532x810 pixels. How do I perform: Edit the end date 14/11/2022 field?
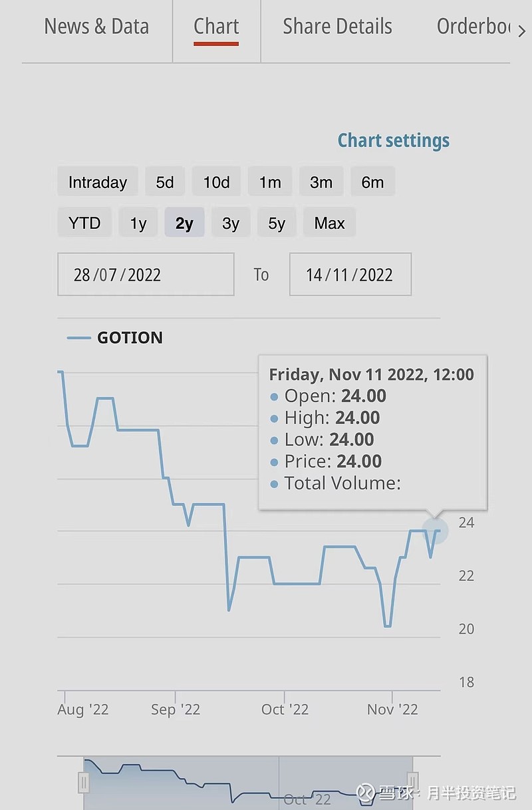tap(350, 274)
